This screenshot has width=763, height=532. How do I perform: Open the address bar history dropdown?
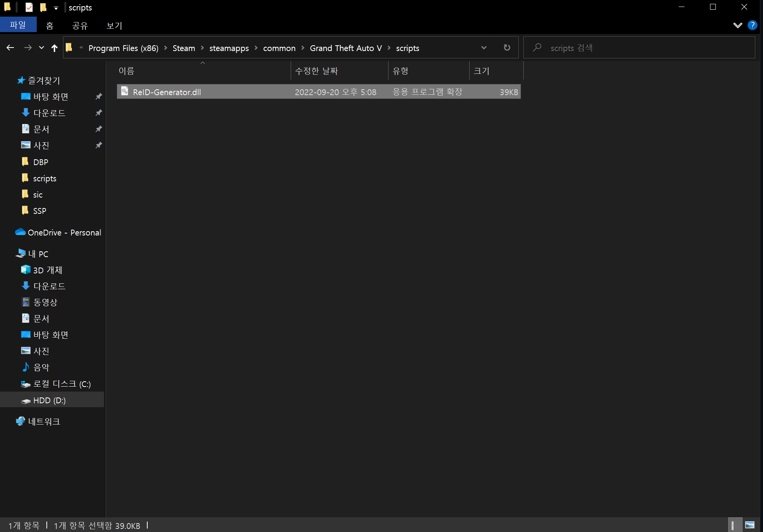pyautogui.click(x=484, y=48)
